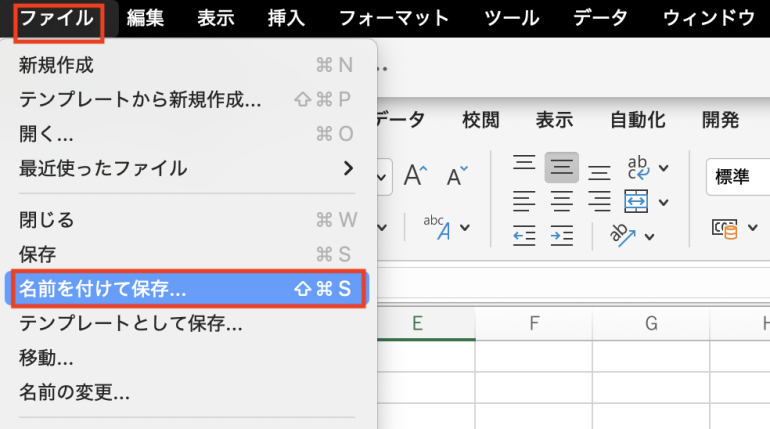Viewport: 770px width, 429px height.
Task: Choose 移動... menu entry
Action: pos(187,358)
